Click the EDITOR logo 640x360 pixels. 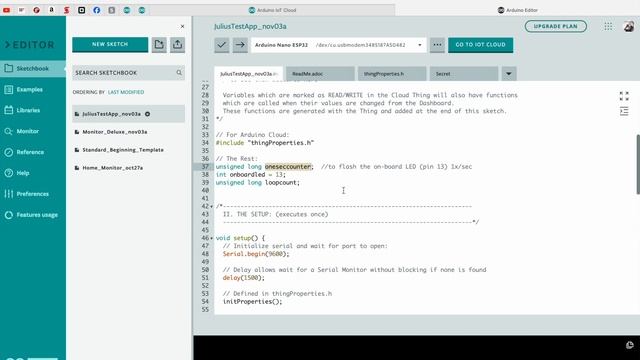[x=29, y=45]
